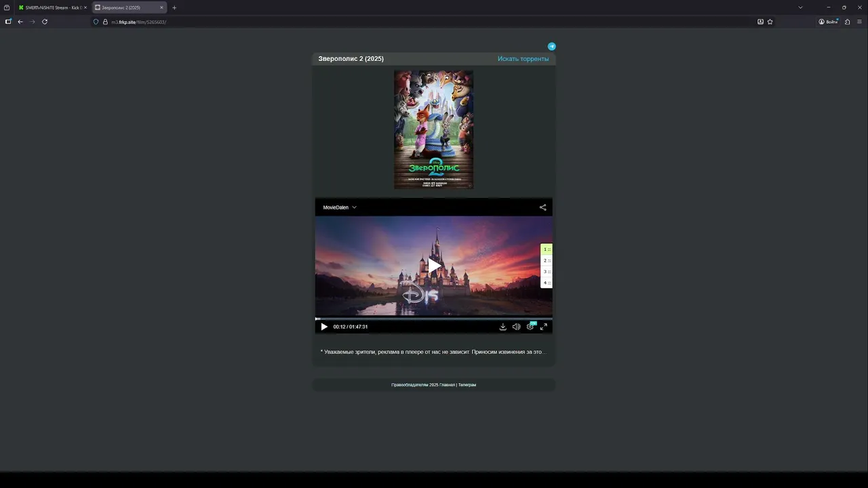868x488 pixels.
Task: Select option 4 in the player side list
Action: [x=547, y=283]
